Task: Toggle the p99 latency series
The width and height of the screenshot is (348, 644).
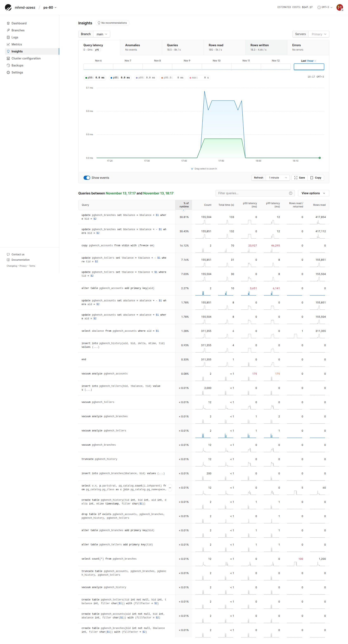Action: click(x=145, y=78)
